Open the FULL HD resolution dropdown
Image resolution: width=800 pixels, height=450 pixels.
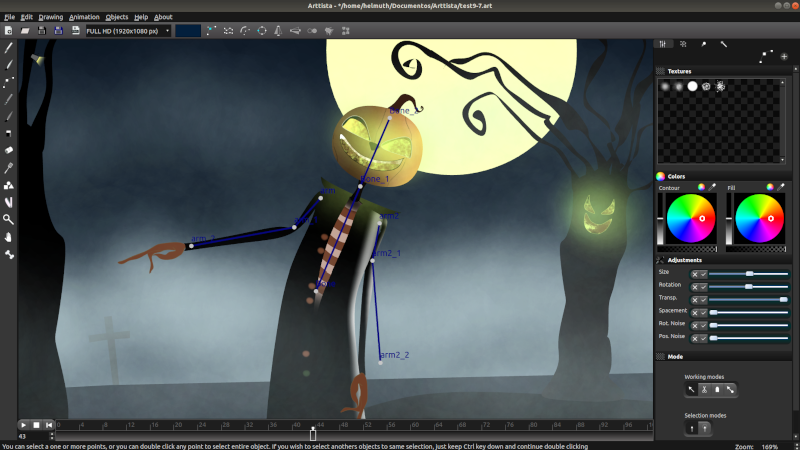point(128,31)
